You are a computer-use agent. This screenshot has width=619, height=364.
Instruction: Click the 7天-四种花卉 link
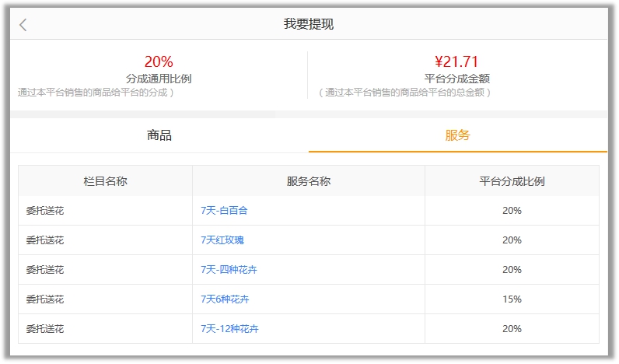coord(229,270)
